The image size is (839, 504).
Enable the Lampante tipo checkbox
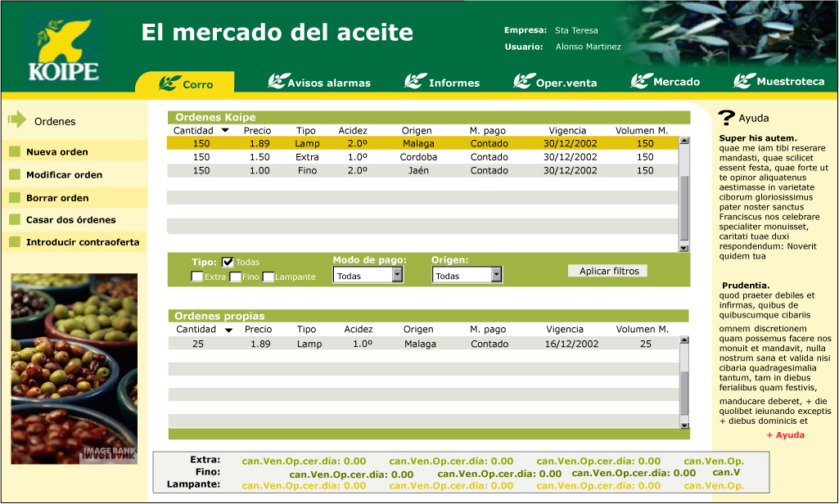(x=268, y=276)
